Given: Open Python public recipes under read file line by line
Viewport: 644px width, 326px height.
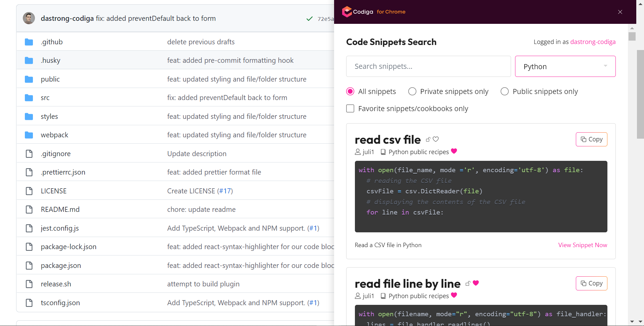Looking at the screenshot, I should (x=419, y=296).
